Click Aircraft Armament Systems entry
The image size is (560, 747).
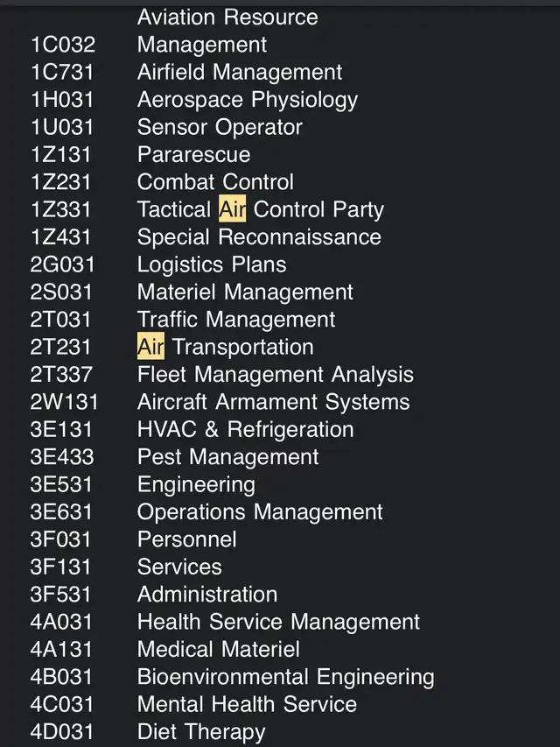(273, 402)
